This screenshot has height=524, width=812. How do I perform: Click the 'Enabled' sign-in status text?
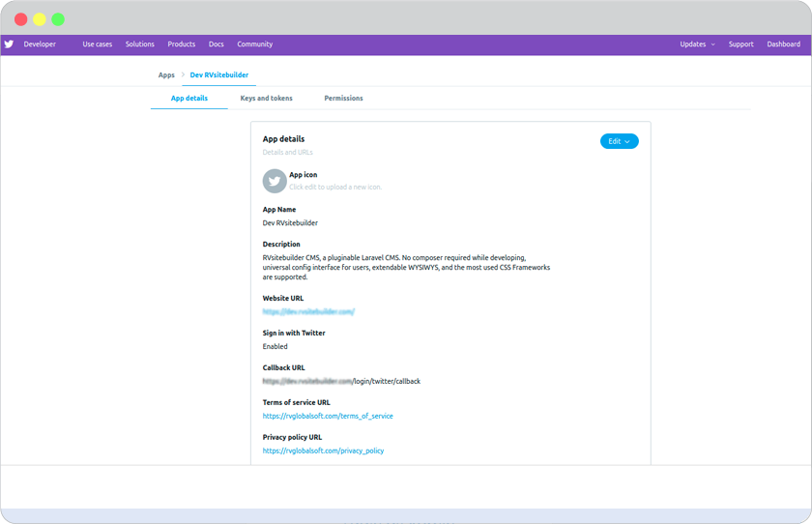[x=275, y=346]
